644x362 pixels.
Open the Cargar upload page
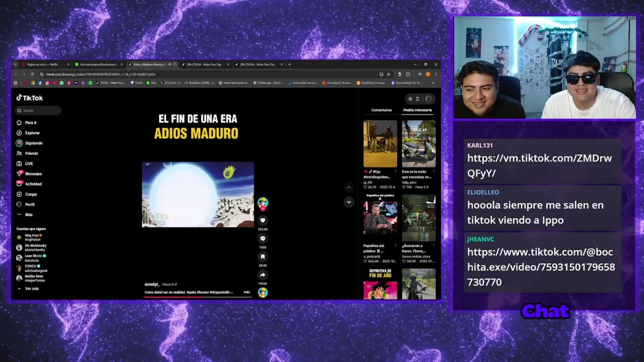tap(27, 194)
